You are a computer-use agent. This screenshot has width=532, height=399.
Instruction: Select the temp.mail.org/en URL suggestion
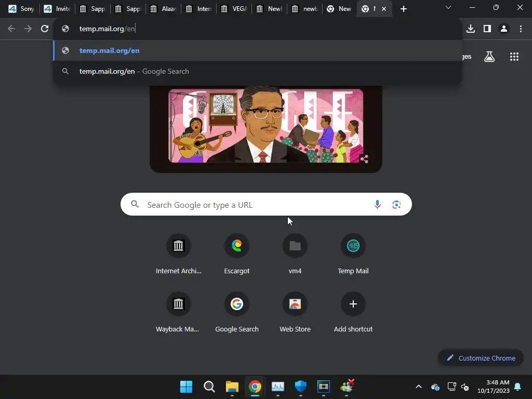click(x=258, y=50)
